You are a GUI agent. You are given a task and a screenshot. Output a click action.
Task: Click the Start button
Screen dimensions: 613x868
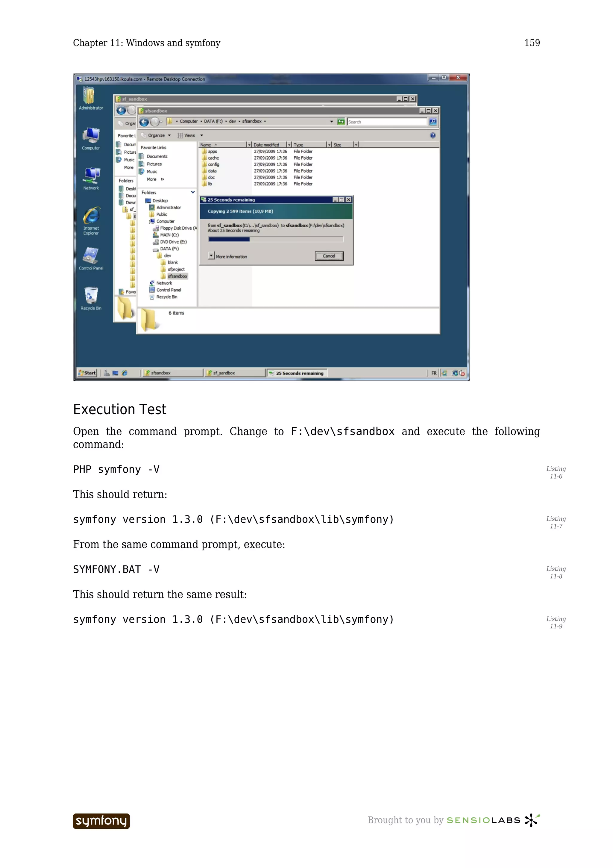(x=87, y=373)
